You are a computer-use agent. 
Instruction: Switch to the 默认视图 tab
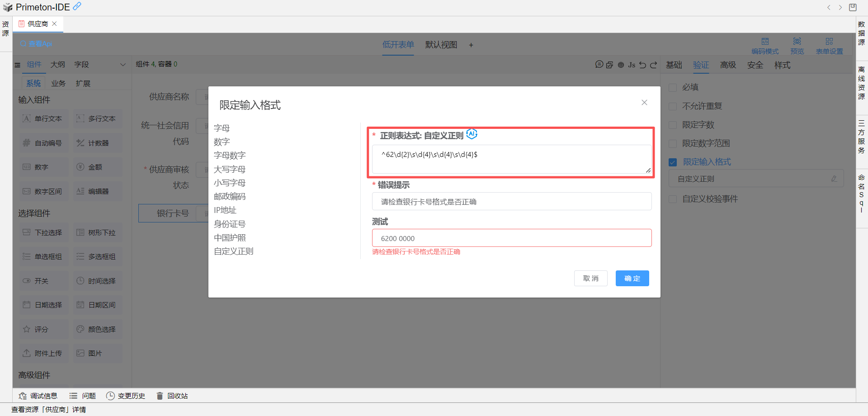(x=441, y=45)
